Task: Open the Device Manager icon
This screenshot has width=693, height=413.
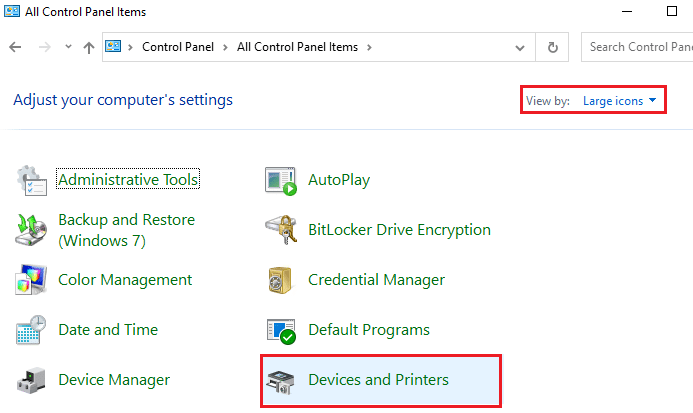Action: [31, 380]
